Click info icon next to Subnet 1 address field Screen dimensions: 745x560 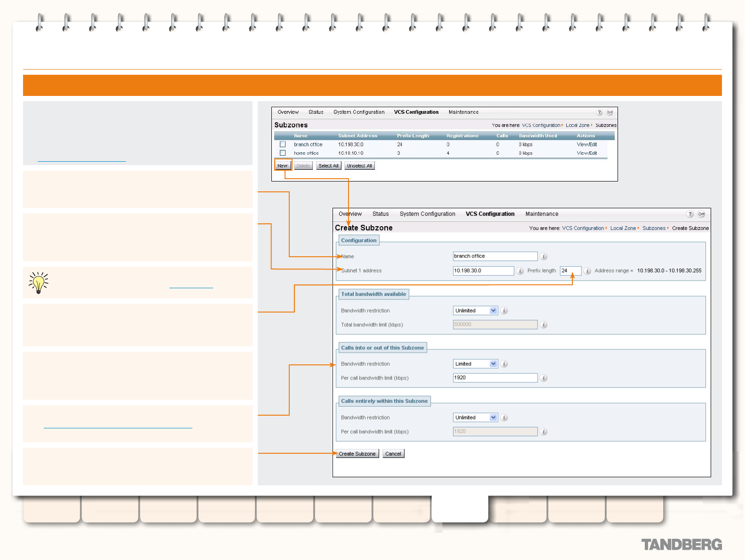520,271
